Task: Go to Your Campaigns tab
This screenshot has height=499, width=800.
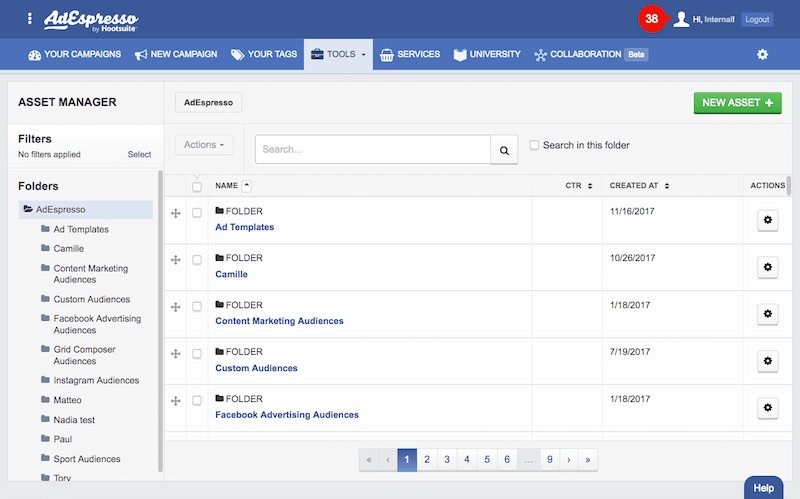Action: coord(75,54)
